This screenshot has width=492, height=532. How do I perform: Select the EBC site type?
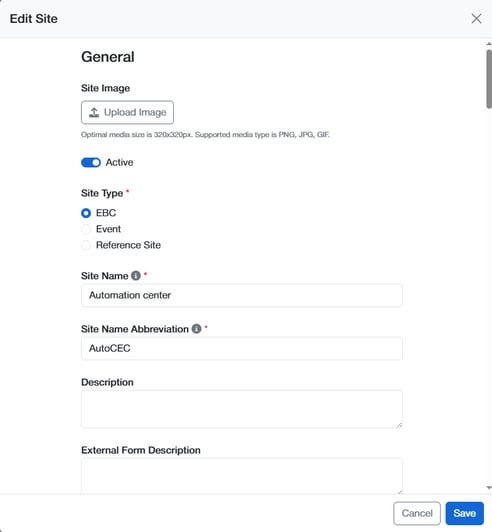click(86, 213)
